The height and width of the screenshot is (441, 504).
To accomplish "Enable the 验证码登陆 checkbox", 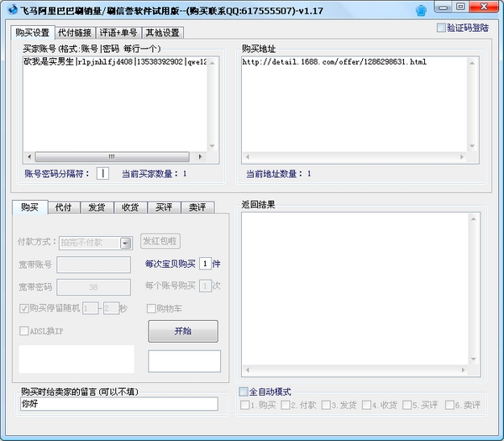I will 441,28.
